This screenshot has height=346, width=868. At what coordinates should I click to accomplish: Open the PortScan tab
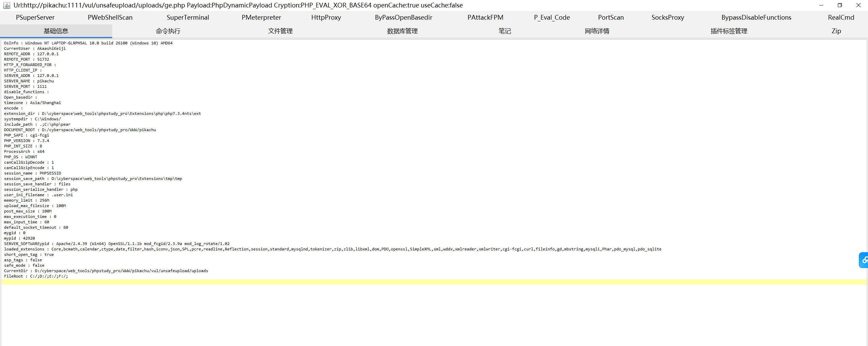click(611, 18)
